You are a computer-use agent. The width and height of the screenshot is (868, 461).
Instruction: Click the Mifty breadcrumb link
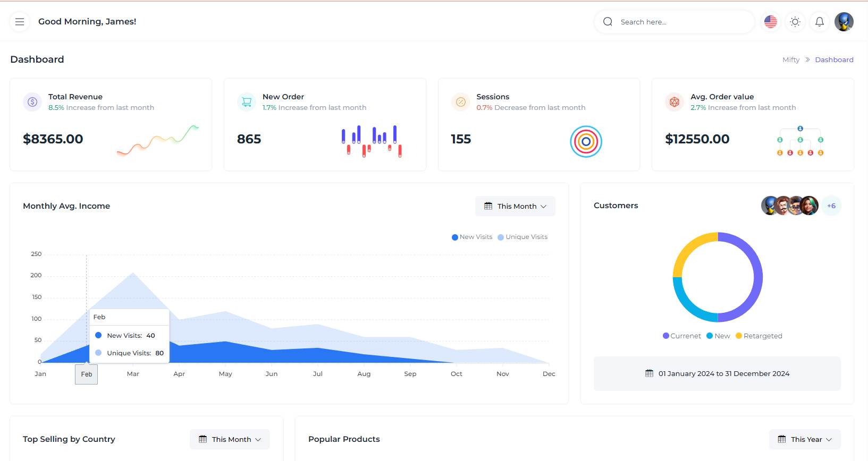(790, 60)
